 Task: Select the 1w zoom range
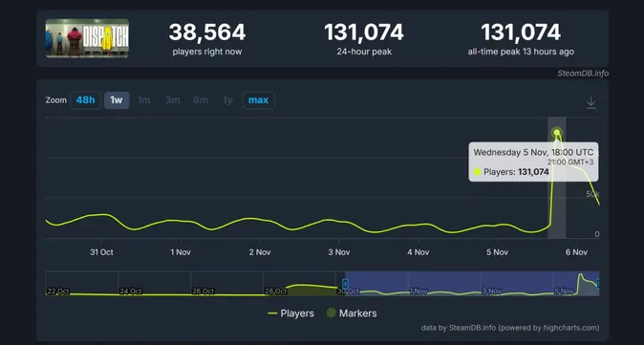(x=117, y=100)
